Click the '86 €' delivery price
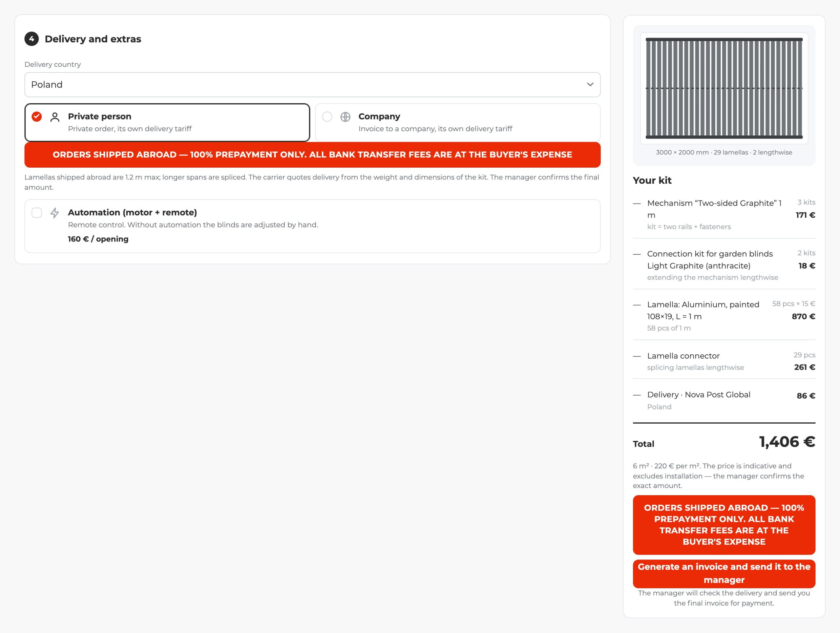The width and height of the screenshot is (840, 633). pos(806,396)
